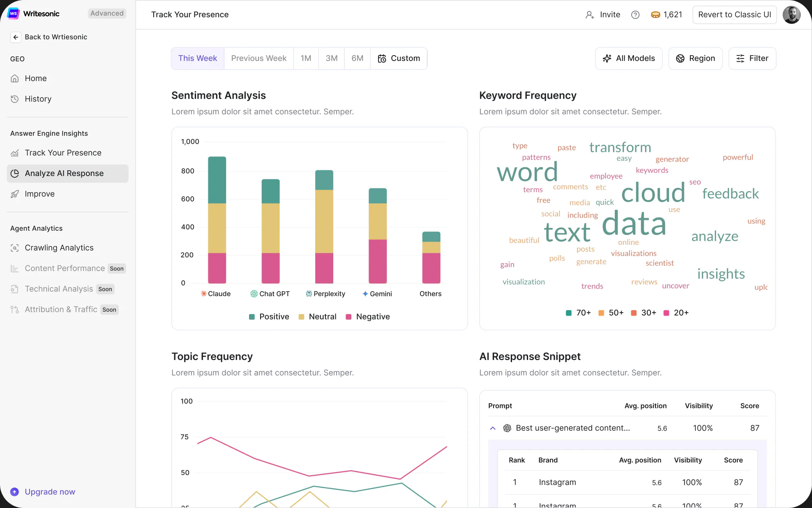
Task: Click the Content Performance sidebar item
Action: 68,268
